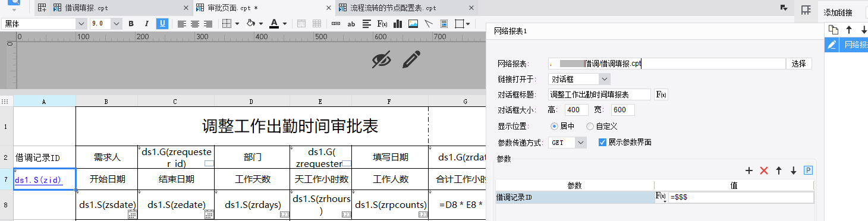Insert normal text cell element
Image resolution: width=868 pixels, height=221 pixels.
click(336, 24)
